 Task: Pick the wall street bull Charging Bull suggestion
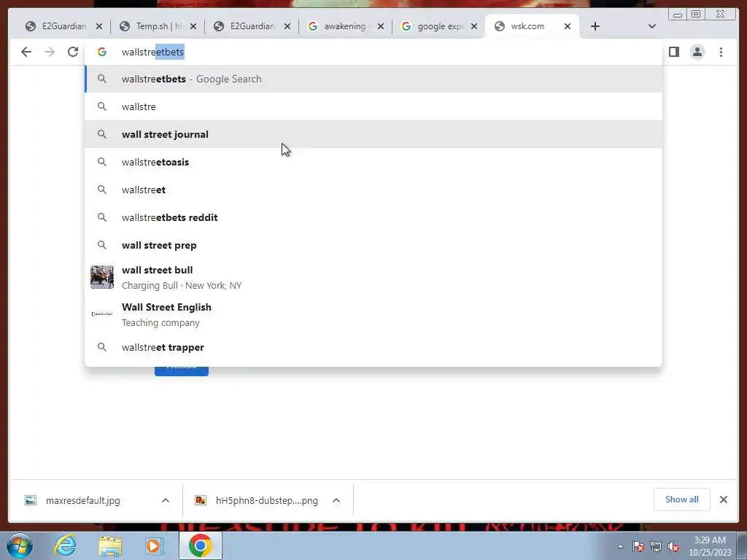[x=373, y=277]
